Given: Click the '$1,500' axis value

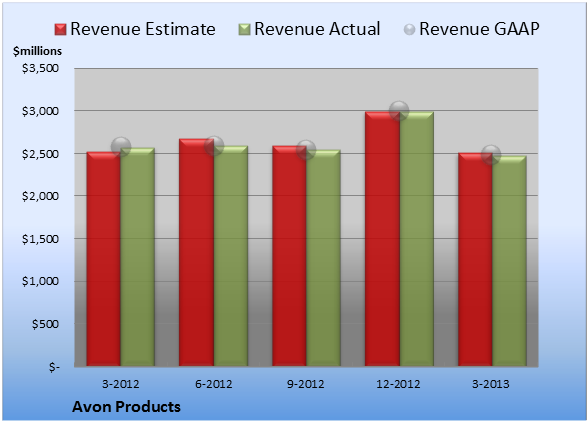Looking at the screenshot, I should coord(40,239).
